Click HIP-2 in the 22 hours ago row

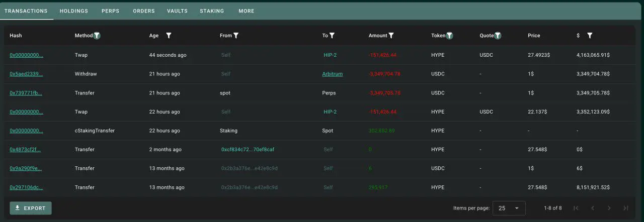(x=330, y=112)
